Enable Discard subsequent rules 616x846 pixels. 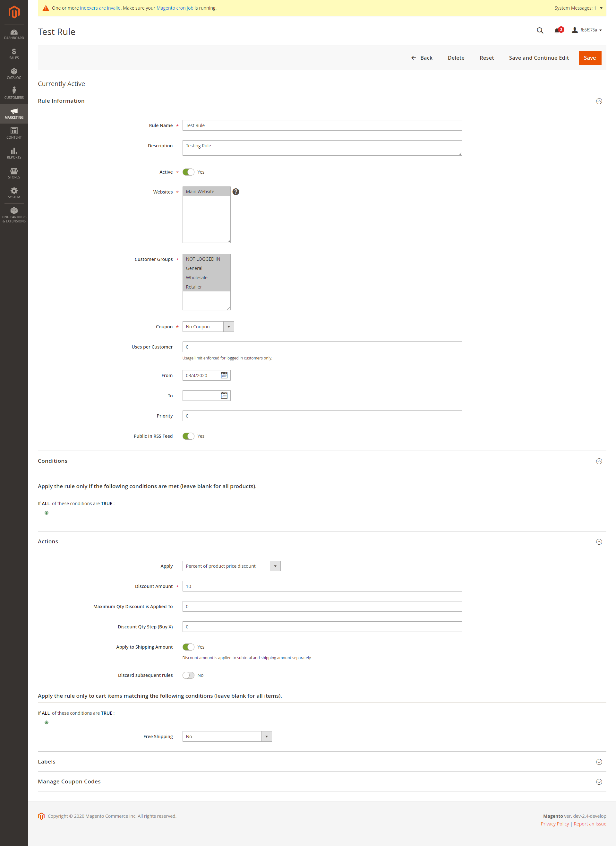188,675
